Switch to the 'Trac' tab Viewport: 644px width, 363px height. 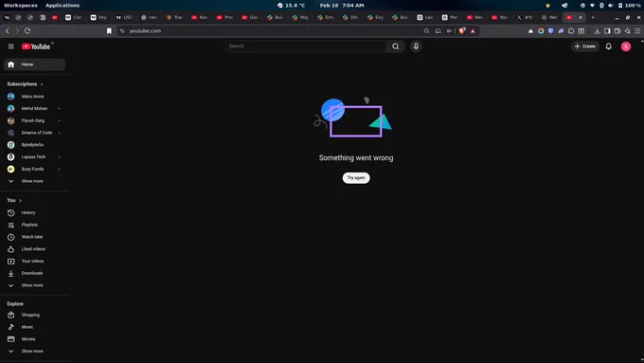point(174,17)
